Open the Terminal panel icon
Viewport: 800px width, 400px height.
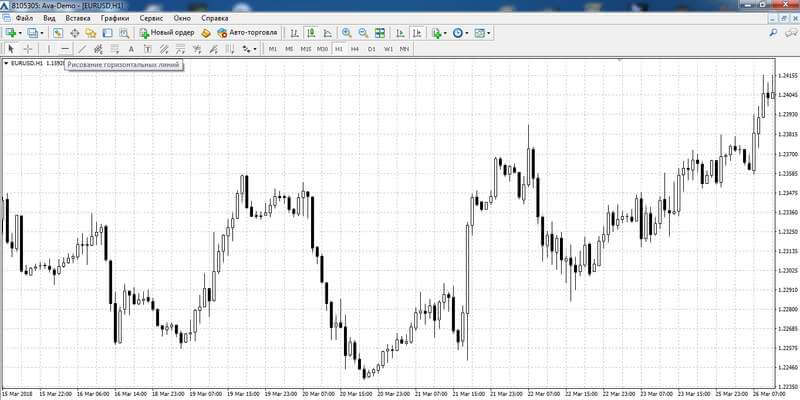107,33
